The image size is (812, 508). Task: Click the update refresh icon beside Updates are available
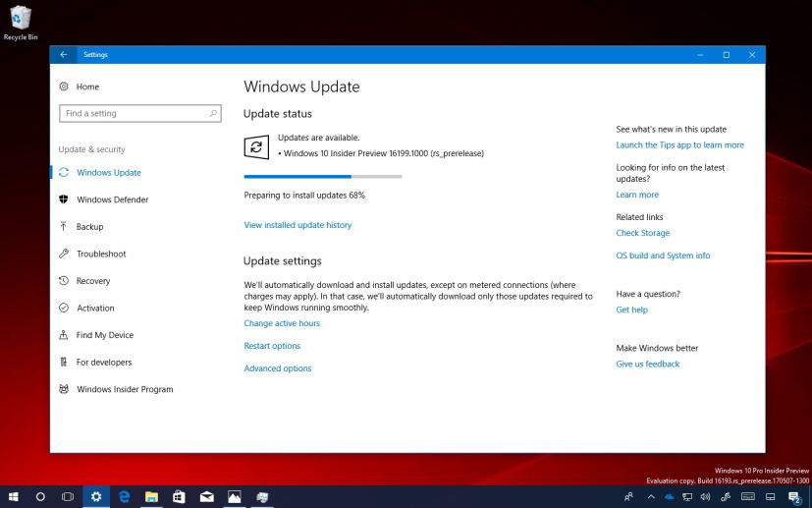click(256, 147)
